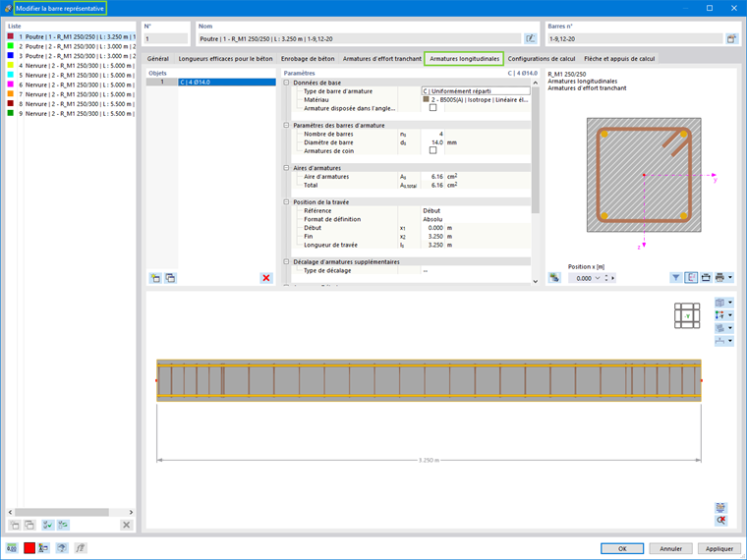Click the check all items icon below Liste
This screenshot has height=560, width=747.
click(x=47, y=525)
